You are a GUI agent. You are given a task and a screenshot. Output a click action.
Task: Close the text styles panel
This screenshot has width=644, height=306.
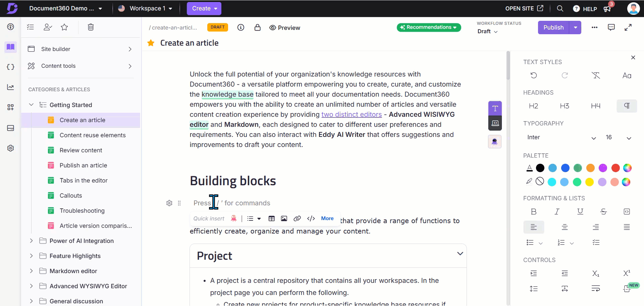[633, 57]
